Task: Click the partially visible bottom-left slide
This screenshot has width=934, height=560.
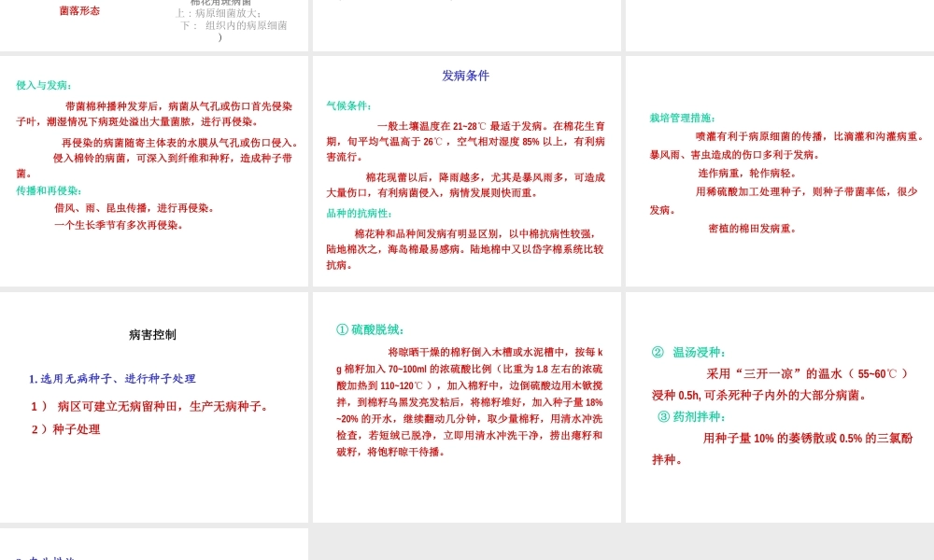Action: 154,546
